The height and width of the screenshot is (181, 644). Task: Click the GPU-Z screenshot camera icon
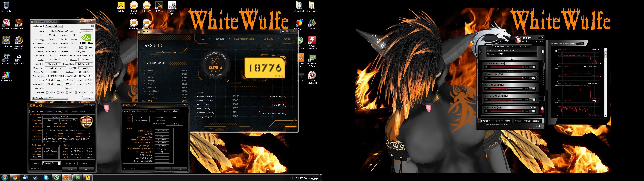pos(92,26)
